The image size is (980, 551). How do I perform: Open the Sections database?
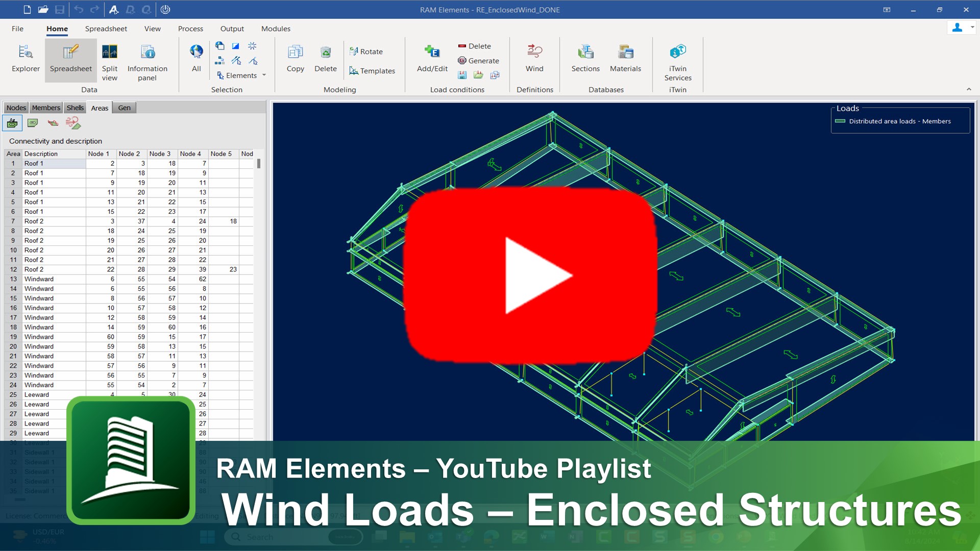pos(585,58)
